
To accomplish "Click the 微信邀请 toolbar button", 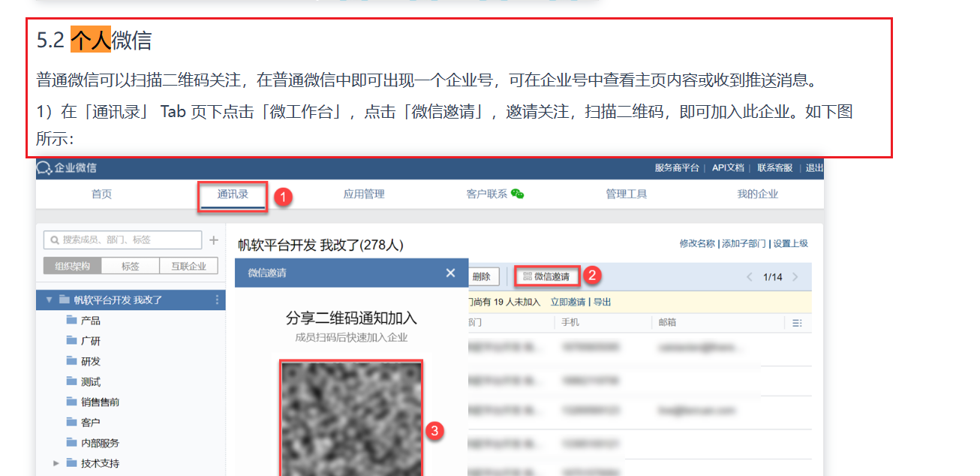I will 547,276.
